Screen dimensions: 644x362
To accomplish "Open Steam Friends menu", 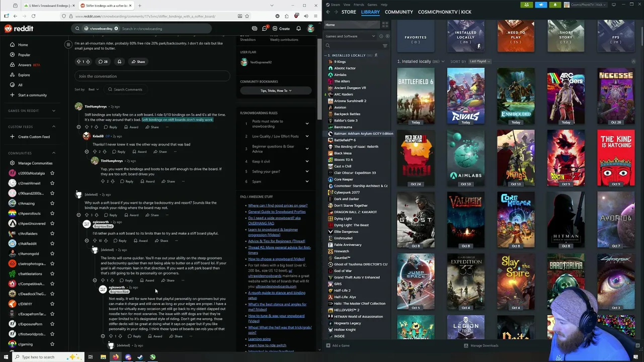I will click(359, 5).
